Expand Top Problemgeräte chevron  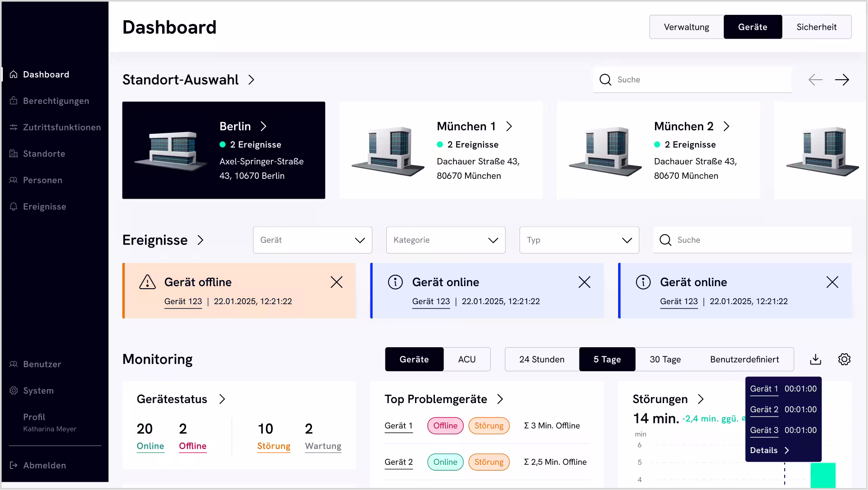[500, 399]
